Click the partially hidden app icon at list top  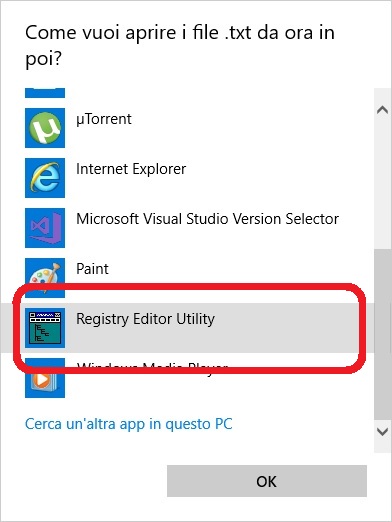45,93
